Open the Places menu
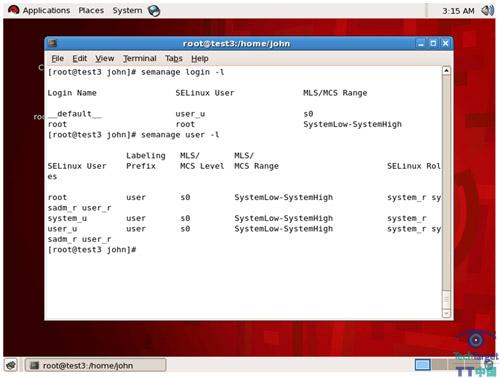 (91, 10)
